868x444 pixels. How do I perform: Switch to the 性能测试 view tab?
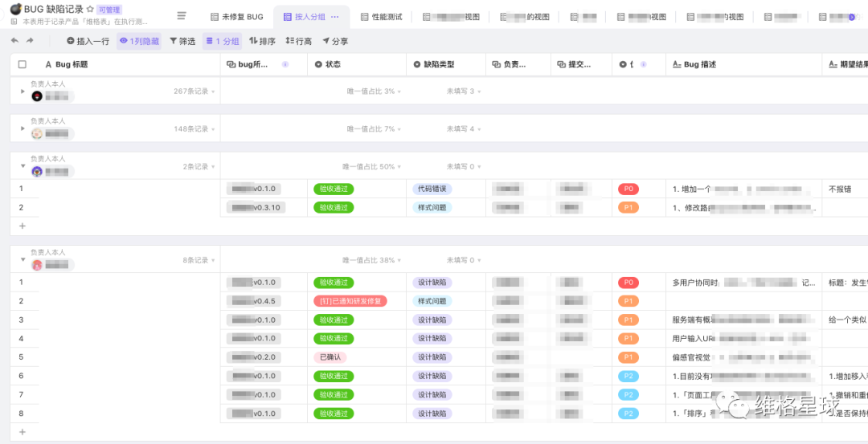click(381, 17)
